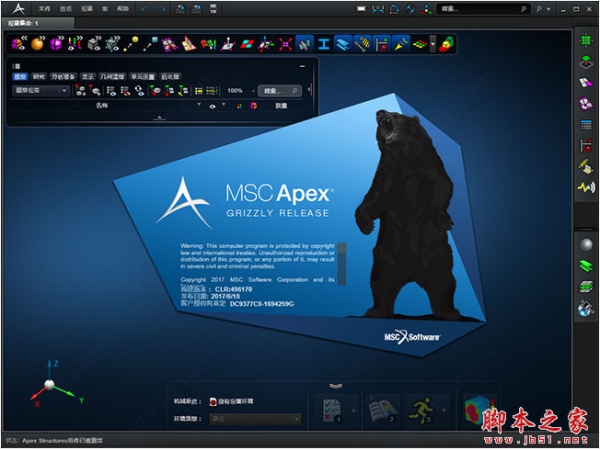Click the I-beam cross-section tool icon
Image resolution: width=600 pixels, height=450 pixels.
coord(324,43)
